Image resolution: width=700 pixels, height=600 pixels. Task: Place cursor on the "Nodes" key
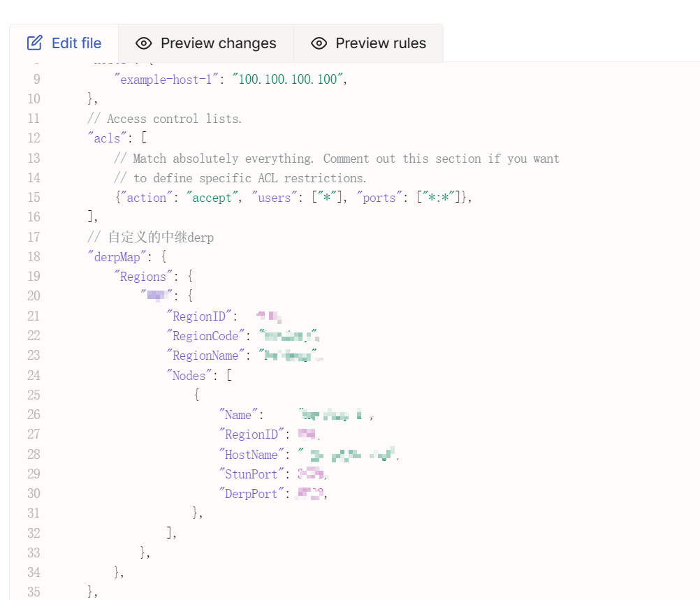189,376
